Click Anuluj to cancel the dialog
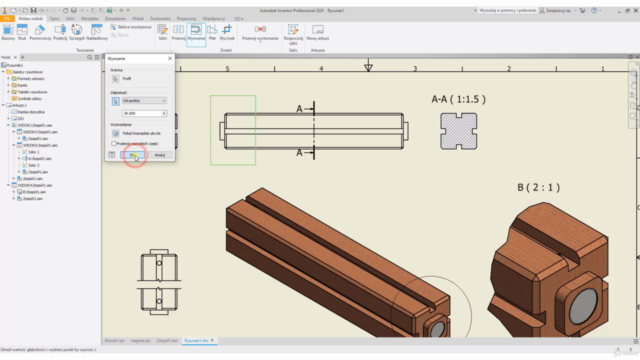 (160, 155)
